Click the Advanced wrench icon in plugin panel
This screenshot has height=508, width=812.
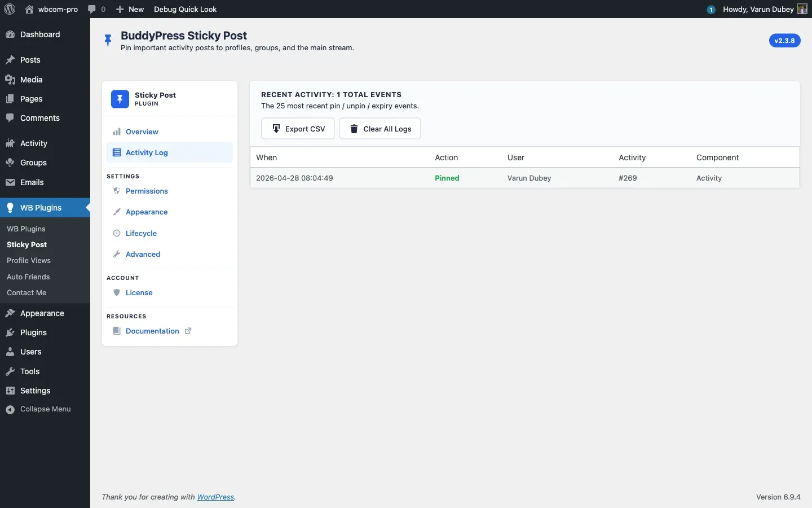click(x=117, y=254)
